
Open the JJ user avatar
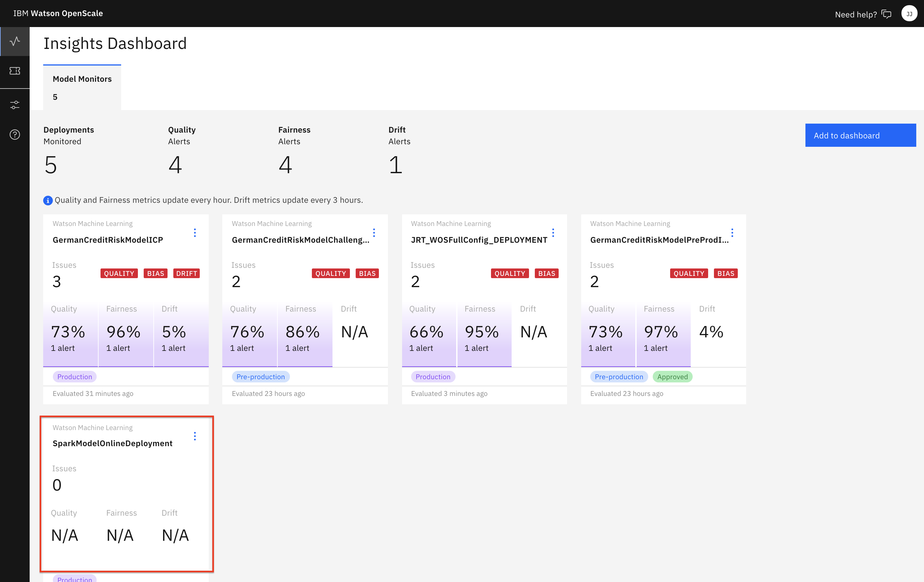[909, 14]
